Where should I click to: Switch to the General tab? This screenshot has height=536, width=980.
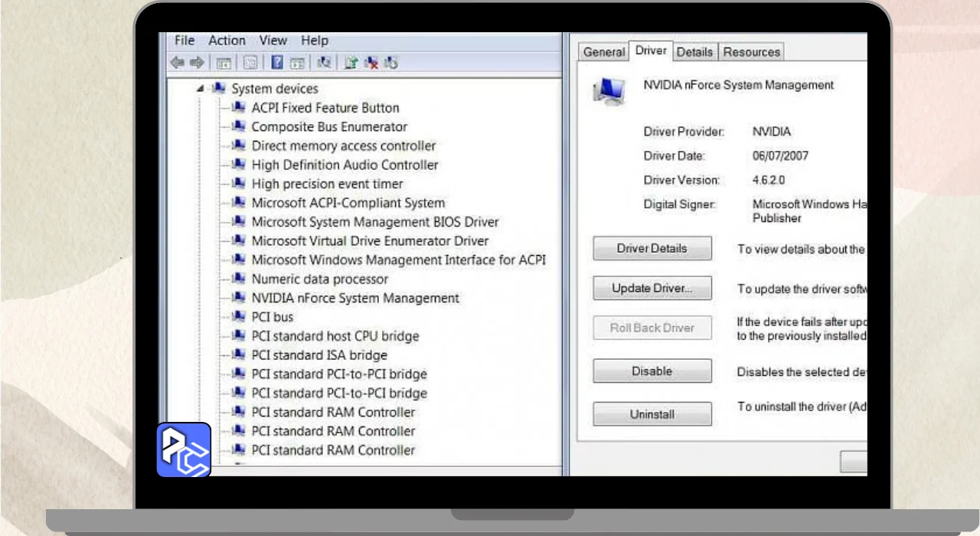click(x=603, y=52)
